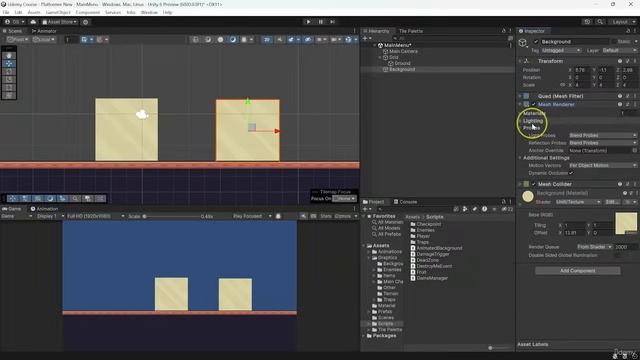Image resolution: width=640 pixels, height=360 pixels.
Task: Start Play mode with the Play button
Action: pos(308,22)
